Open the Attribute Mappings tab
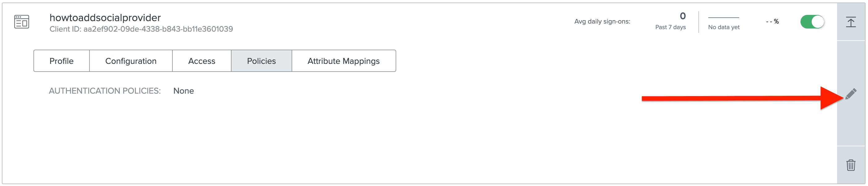This screenshot has width=868, height=186. [x=343, y=61]
